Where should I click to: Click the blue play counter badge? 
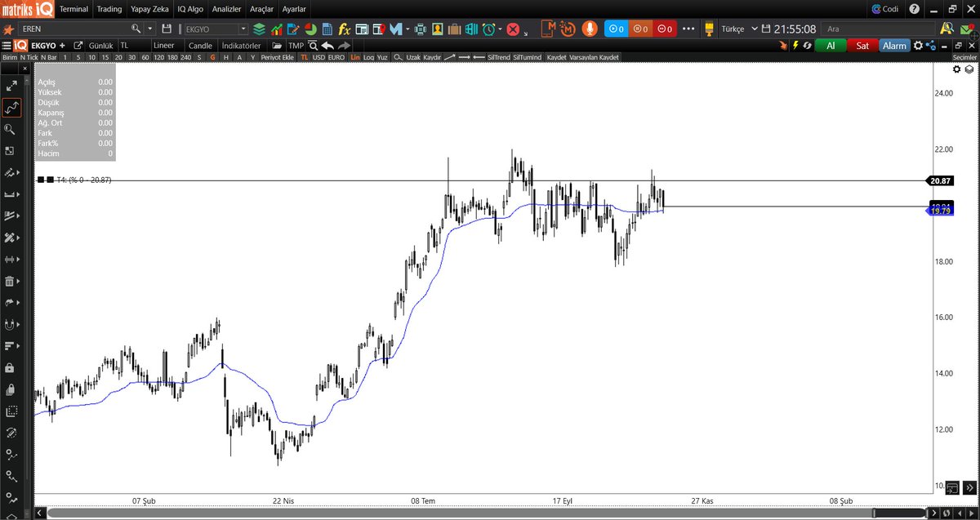[616, 29]
